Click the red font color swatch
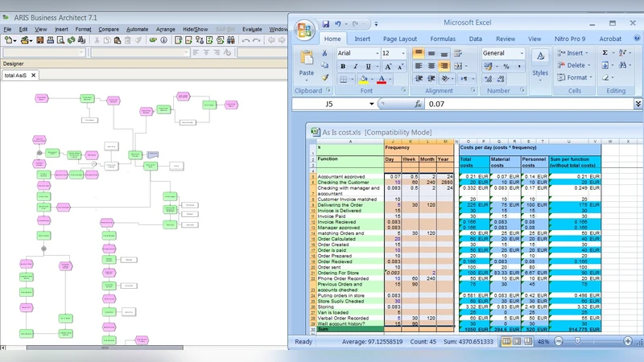Viewport: 644px width, 362px height. pos(382,80)
